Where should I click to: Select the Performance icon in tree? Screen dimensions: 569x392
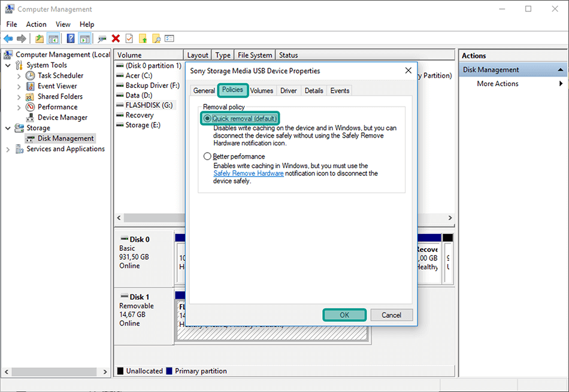tap(30, 107)
